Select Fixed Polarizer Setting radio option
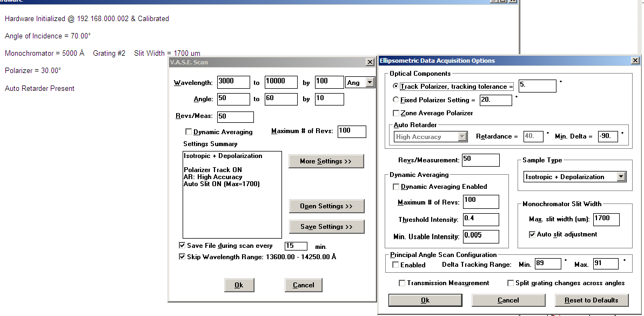644x316 pixels. pos(396,100)
